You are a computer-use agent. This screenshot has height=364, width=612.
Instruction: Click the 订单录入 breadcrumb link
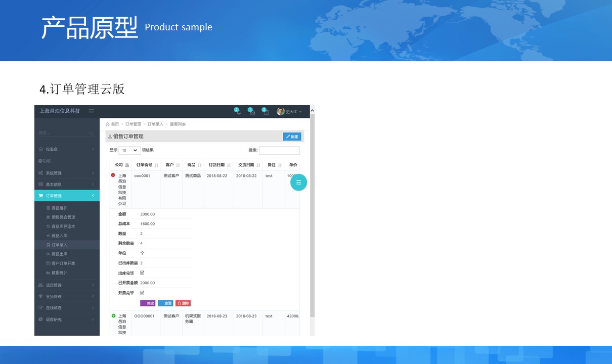[x=155, y=124]
